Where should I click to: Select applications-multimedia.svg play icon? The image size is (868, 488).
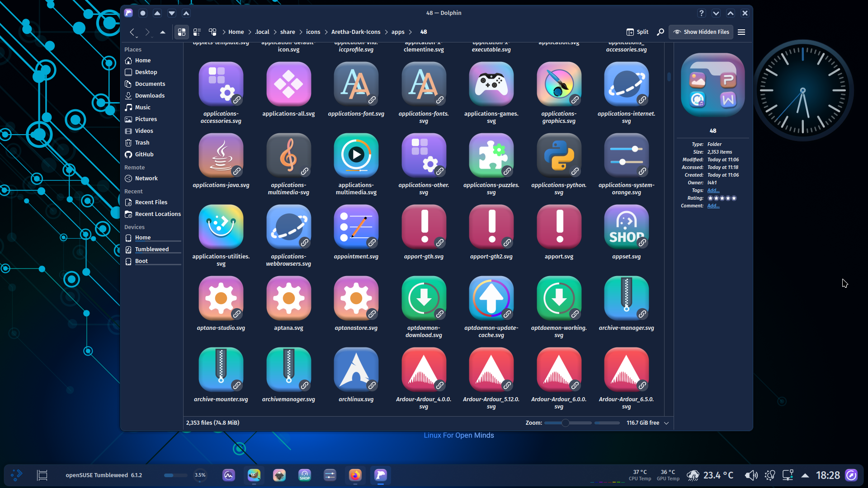(x=356, y=155)
